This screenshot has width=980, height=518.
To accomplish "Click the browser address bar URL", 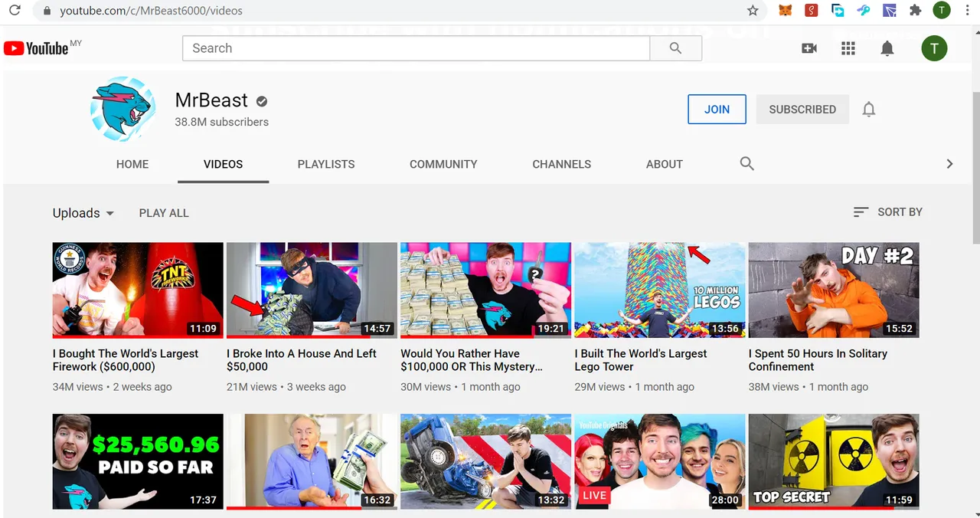I will (x=151, y=11).
